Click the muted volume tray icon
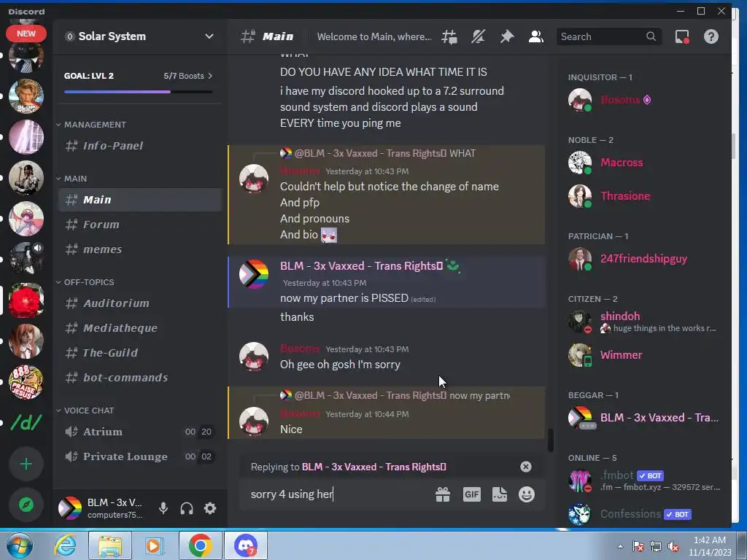Image resolution: width=747 pixels, height=560 pixels. coord(673,546)
